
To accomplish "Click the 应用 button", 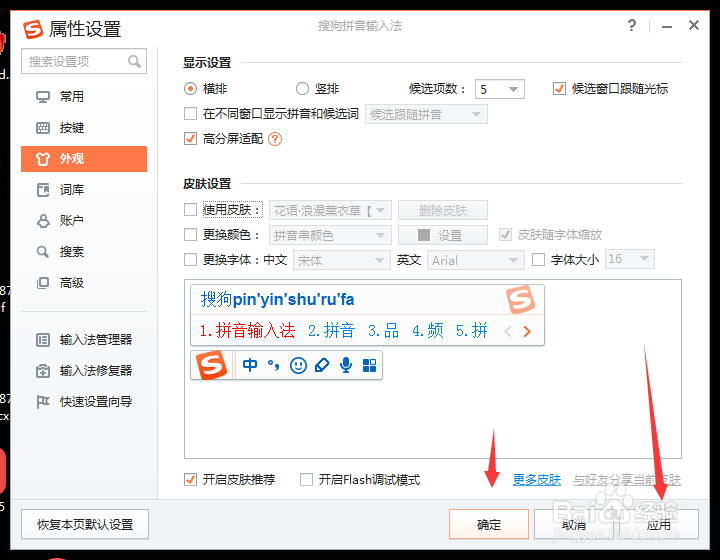I will (x=658, y=524).
